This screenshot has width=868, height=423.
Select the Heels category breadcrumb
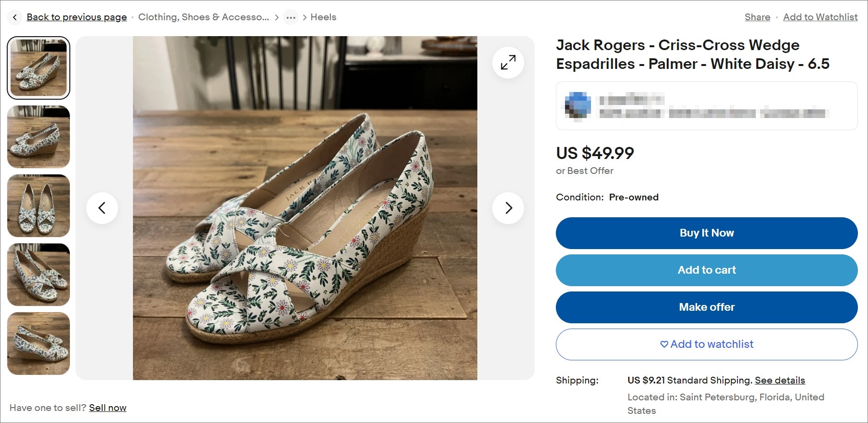(323, 17)
